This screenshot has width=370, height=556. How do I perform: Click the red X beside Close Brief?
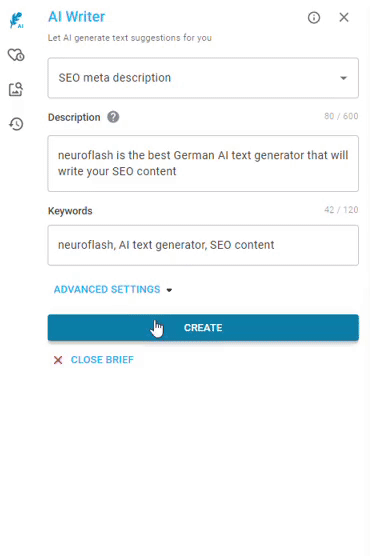point(58,360)
